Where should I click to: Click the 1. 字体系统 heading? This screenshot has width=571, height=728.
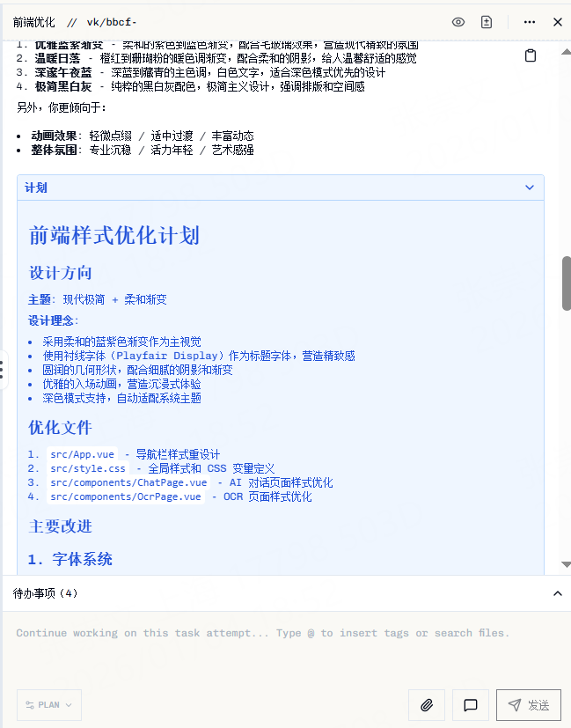pos(70,559)
